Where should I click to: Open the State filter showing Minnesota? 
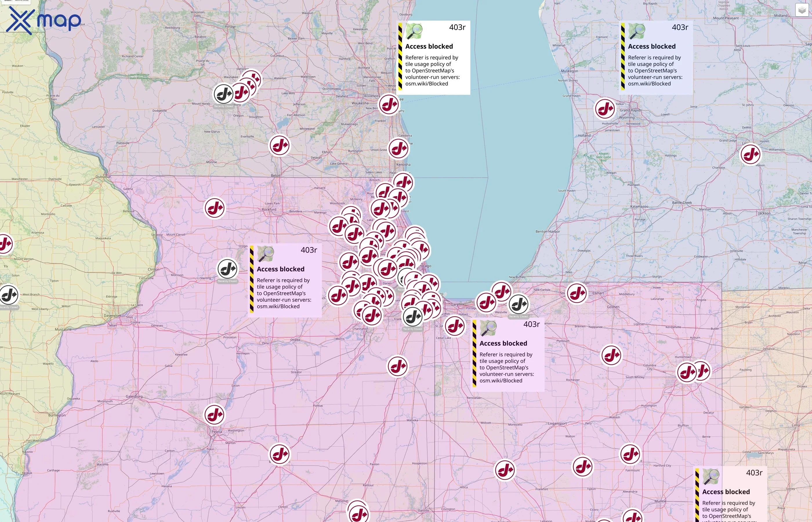(15, 2)
